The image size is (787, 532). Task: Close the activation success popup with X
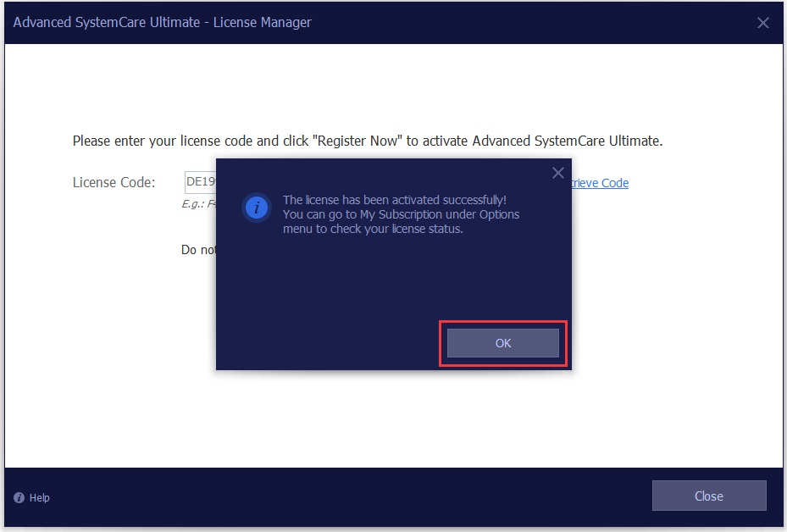(558, 173)
